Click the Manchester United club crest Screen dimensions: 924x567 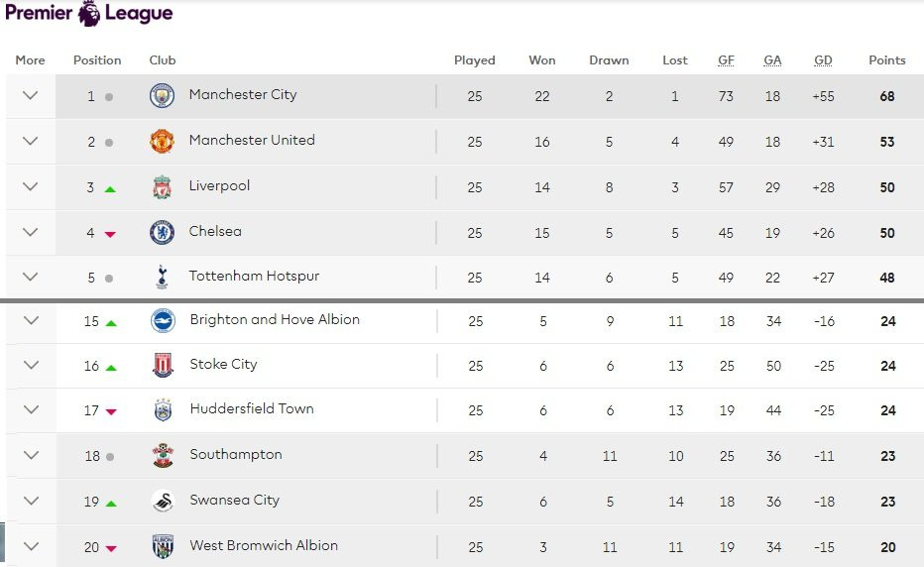pos(162,142)
